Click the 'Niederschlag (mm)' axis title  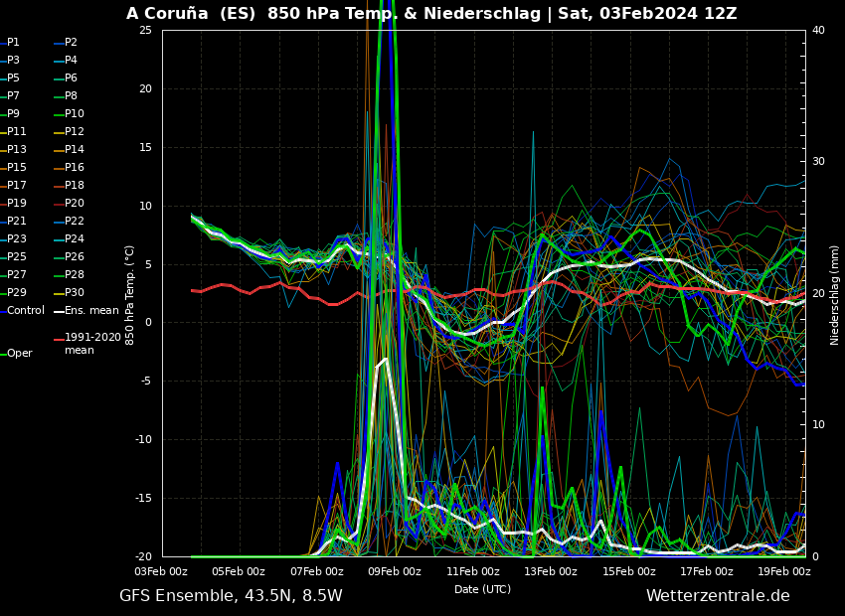click(x=834, y=295)
